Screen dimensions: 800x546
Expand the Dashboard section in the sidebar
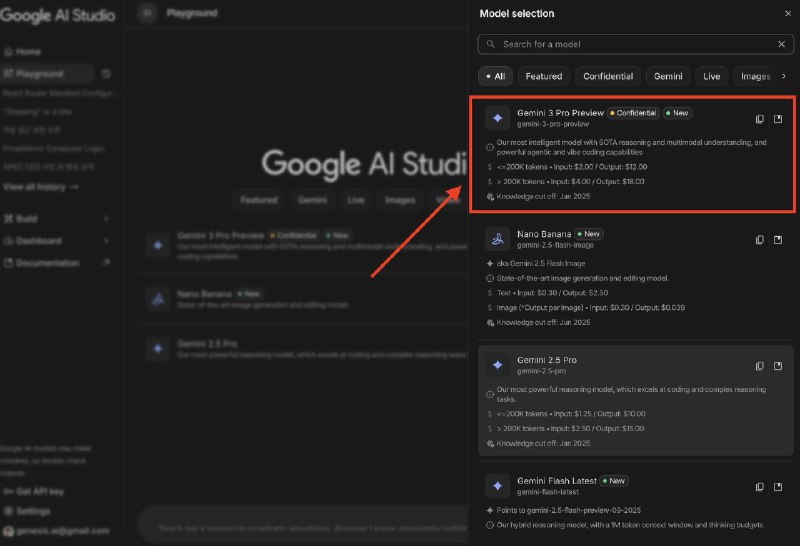(x=56, y=241)
